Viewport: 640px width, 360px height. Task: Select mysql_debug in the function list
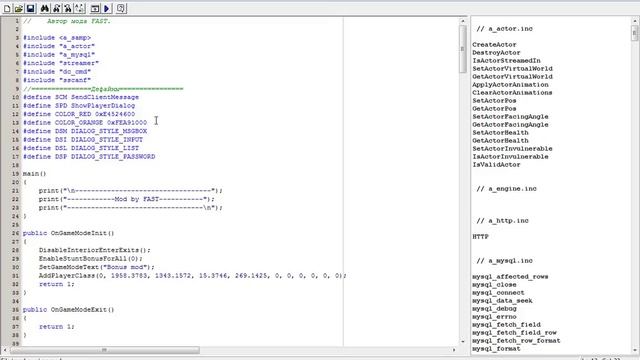click(x=494, y=309)
